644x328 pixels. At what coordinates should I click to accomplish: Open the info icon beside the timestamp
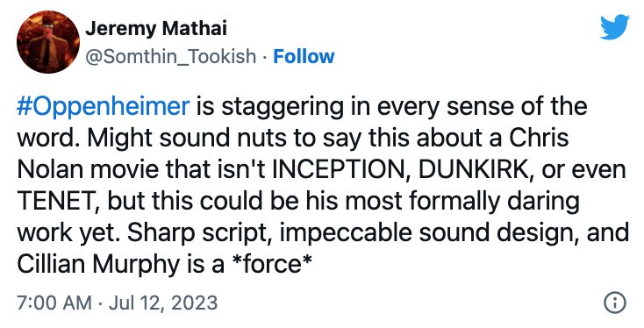tap(615, 303)
